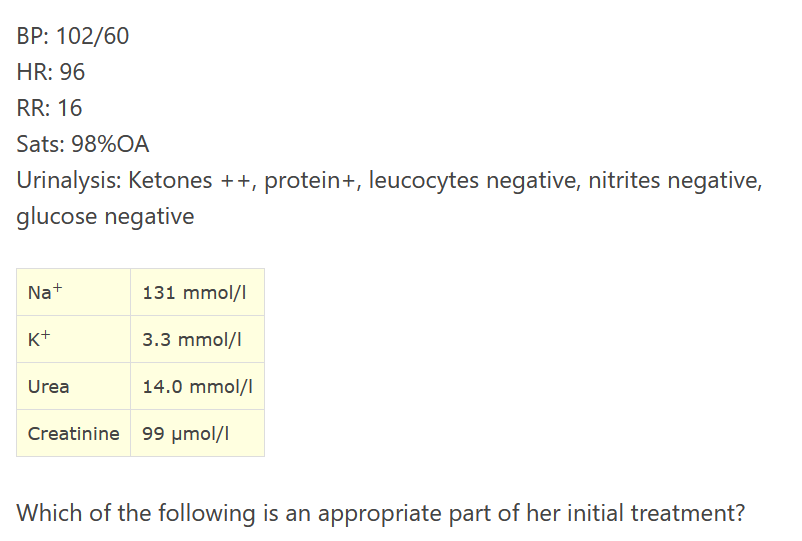Click the protein+ result text
Image resolution: width=802 pixels, height=541 pixels.
pyautogui.click(x=313, y=182)
